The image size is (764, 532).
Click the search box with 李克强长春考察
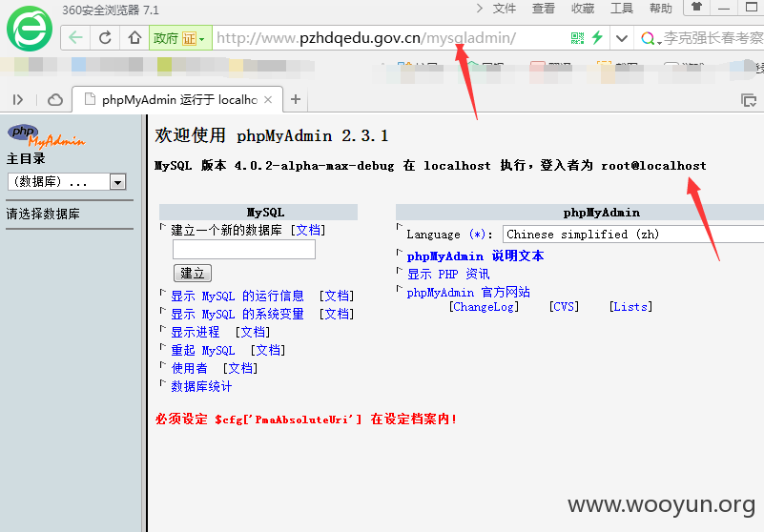(712, 38)
